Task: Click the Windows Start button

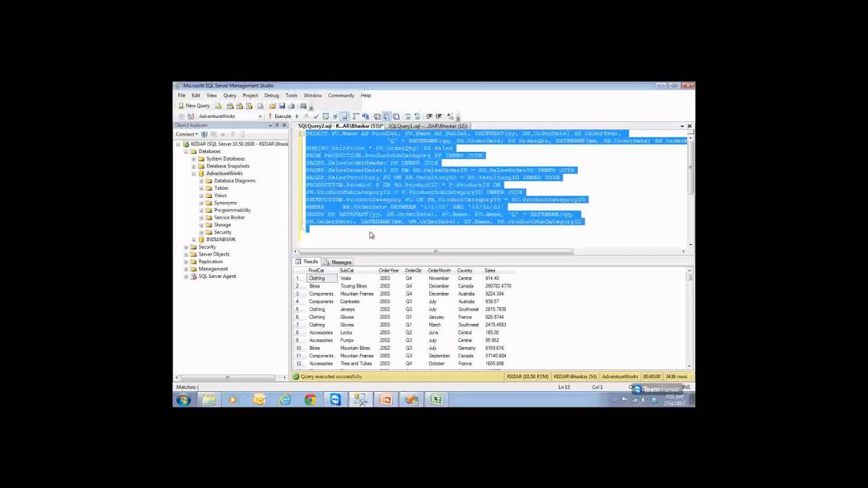Action: (183, 400)
